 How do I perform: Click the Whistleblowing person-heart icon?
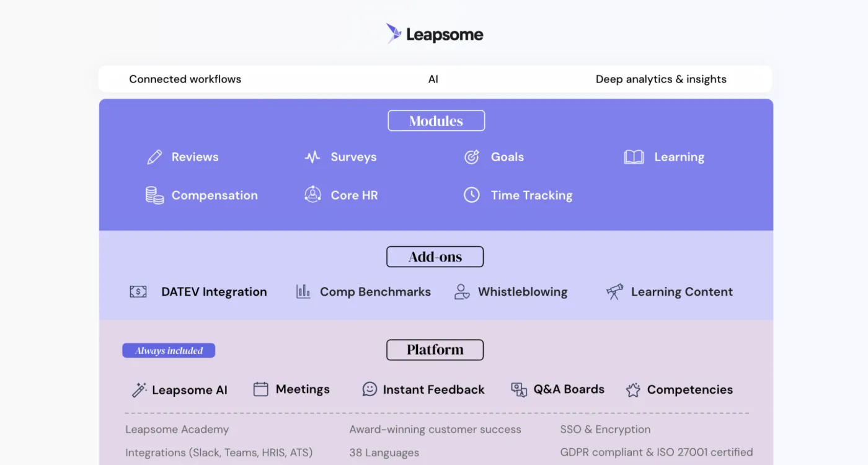coord(462,291)
